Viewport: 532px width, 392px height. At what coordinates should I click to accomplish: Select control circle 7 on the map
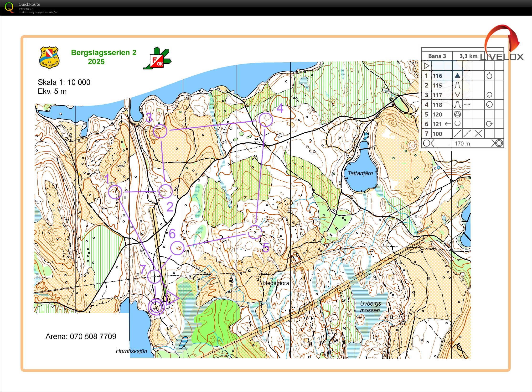click(x=154, y=276)
